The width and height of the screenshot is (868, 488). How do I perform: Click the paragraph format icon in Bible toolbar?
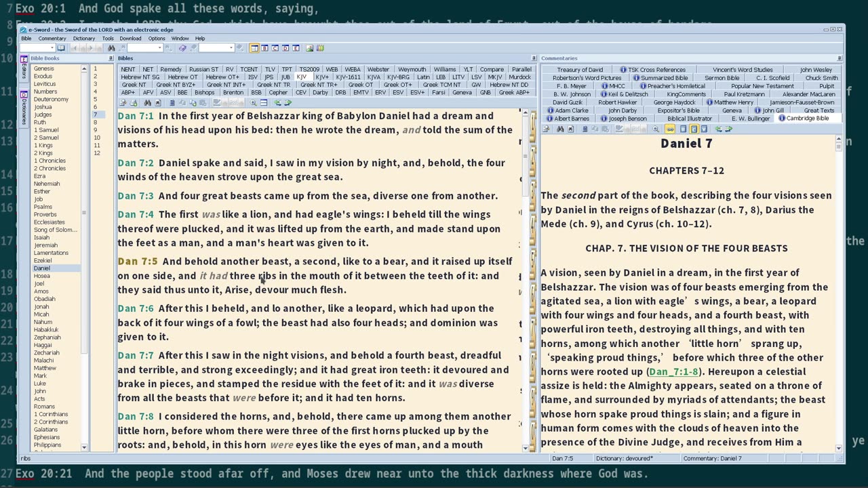pyautogui.click(x=172, y=102)
